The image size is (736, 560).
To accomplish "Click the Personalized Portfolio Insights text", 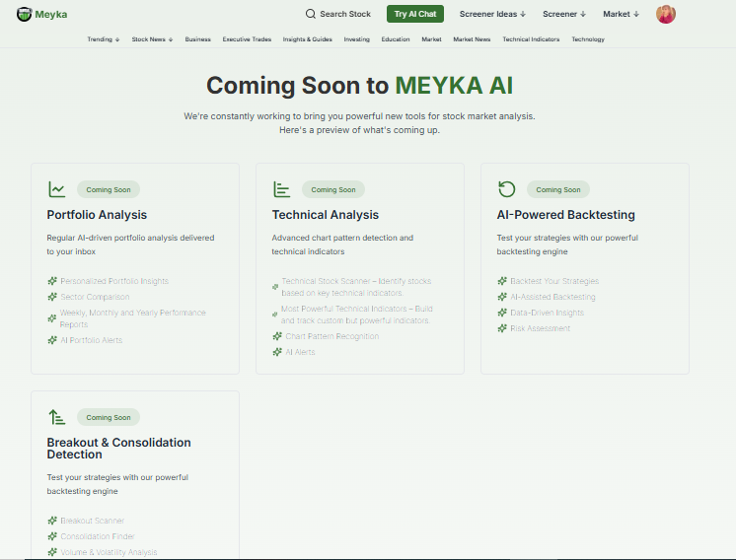I will (114, 281).
